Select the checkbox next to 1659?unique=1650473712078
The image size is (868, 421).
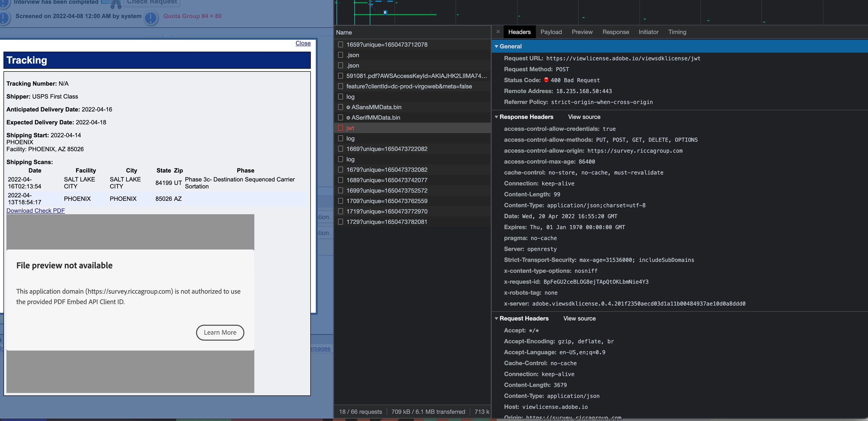click(340, 44)
